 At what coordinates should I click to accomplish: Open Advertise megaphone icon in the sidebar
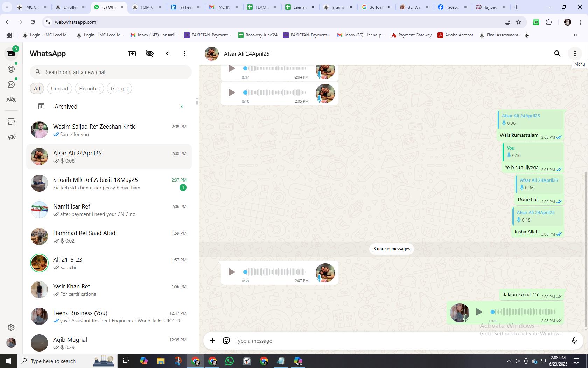click(x=11, y=137)
